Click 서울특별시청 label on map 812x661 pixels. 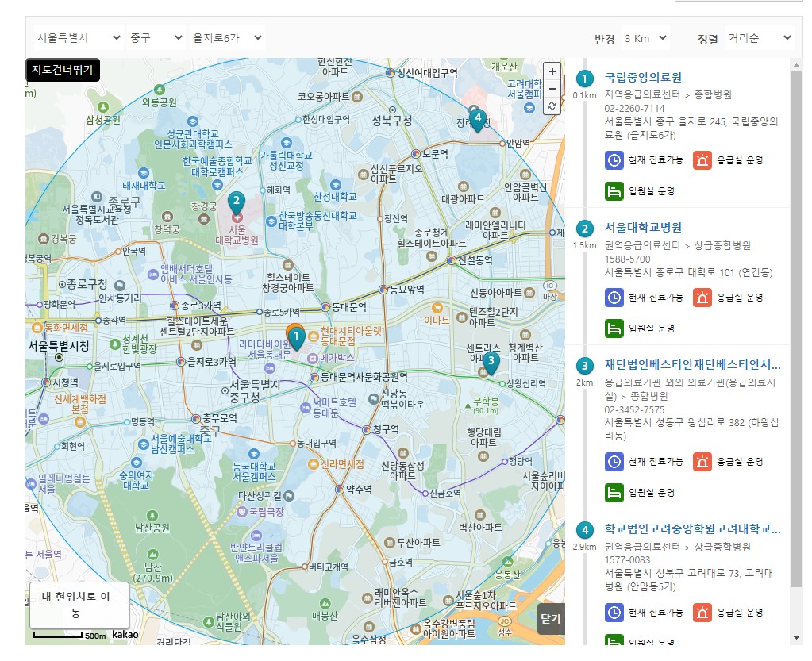[x=59, y=346]
